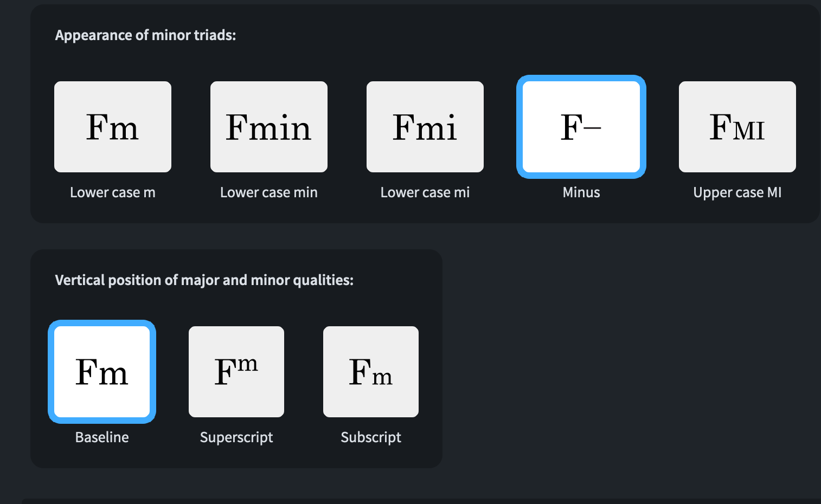
Task: Choose the 'Fmin' minor triad tile
Action: (269, 127)
